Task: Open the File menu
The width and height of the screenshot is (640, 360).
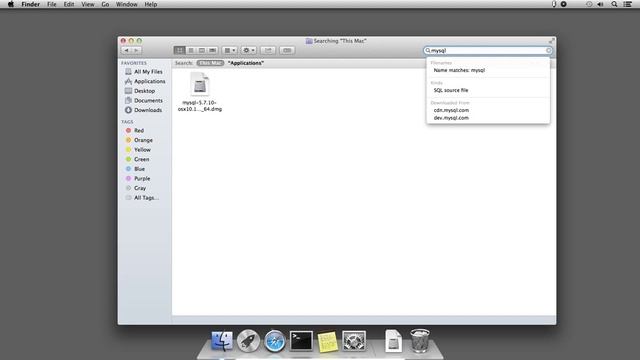Action: tap(52, 4)
